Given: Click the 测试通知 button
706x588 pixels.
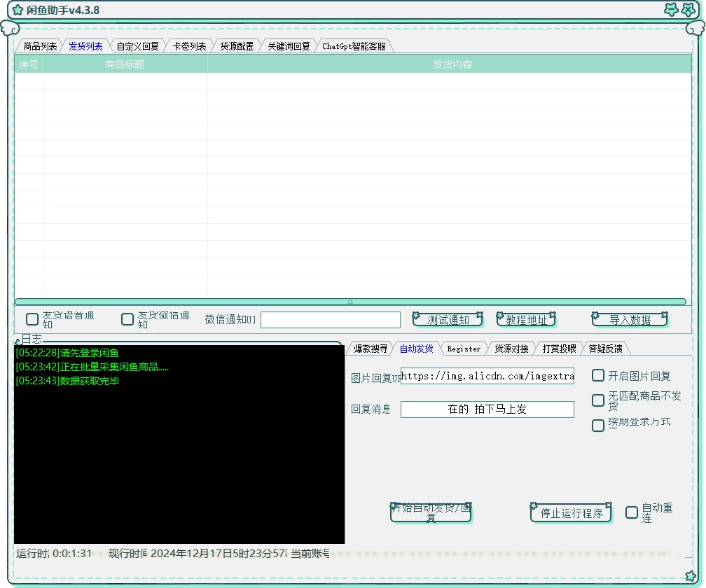Looking at the screenshot, I should coord(448,319).
